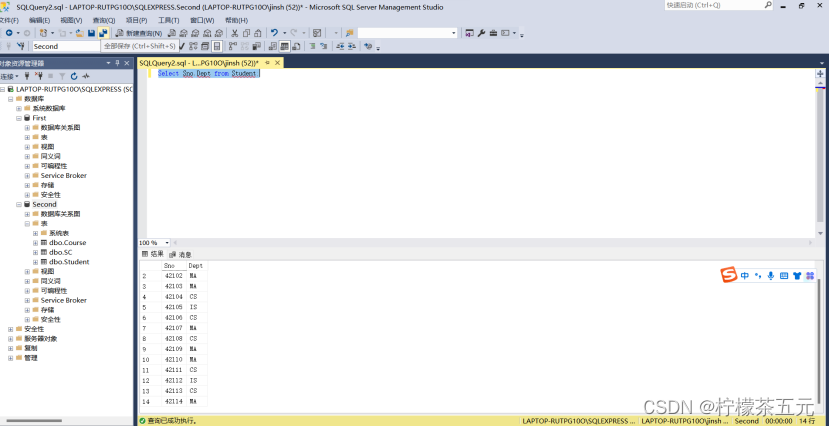The image size is (829, 426).
Task: Click the Save disk icon
Action: (91, 33)
